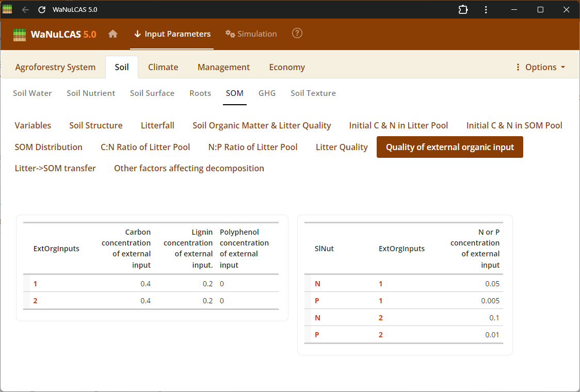580x392 pixels.
Task: Reload the app with the refresh icon
Action: click(x=42, y=10)
